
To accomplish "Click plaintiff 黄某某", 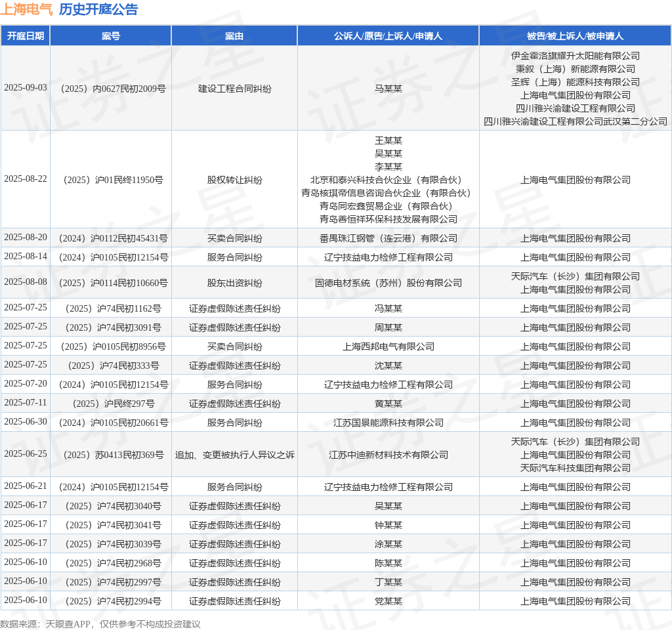I will (x=388, y=404).
